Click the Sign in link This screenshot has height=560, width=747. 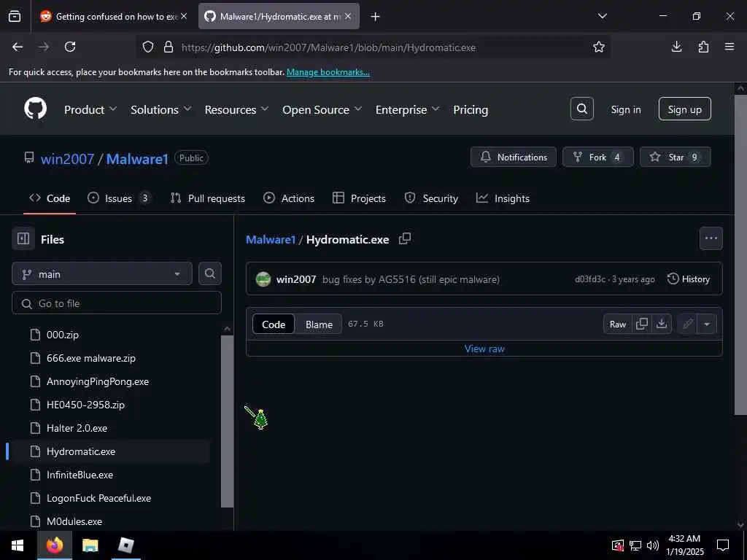625,109
